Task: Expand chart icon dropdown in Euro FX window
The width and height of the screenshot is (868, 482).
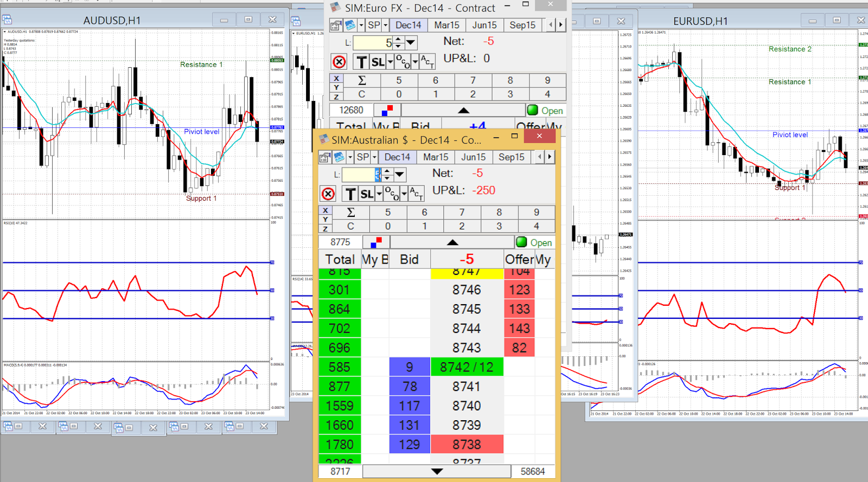Action: pyautogui.click(x=361, y=25)
